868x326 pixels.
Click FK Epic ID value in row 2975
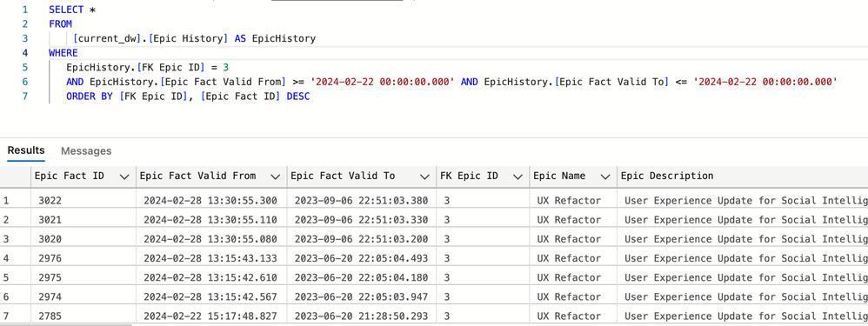click(447, 277)
